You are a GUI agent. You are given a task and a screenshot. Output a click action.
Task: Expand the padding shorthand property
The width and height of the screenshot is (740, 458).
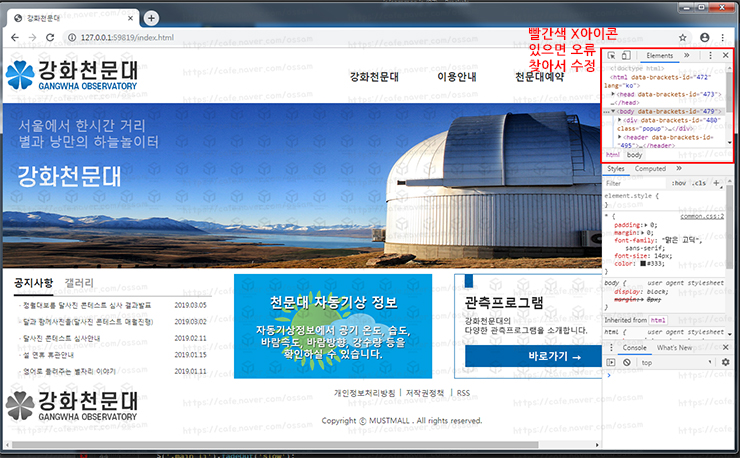[646, 225]
